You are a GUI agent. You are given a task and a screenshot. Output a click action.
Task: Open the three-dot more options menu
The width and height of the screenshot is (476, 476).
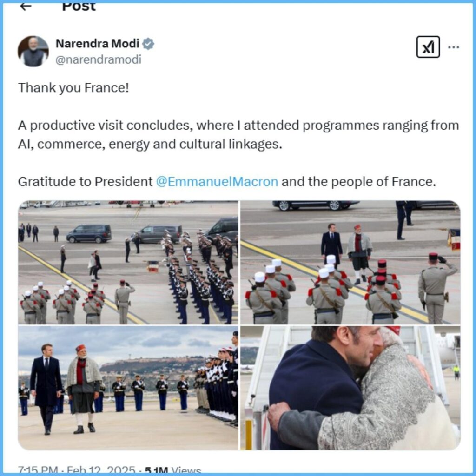point(454,47)
